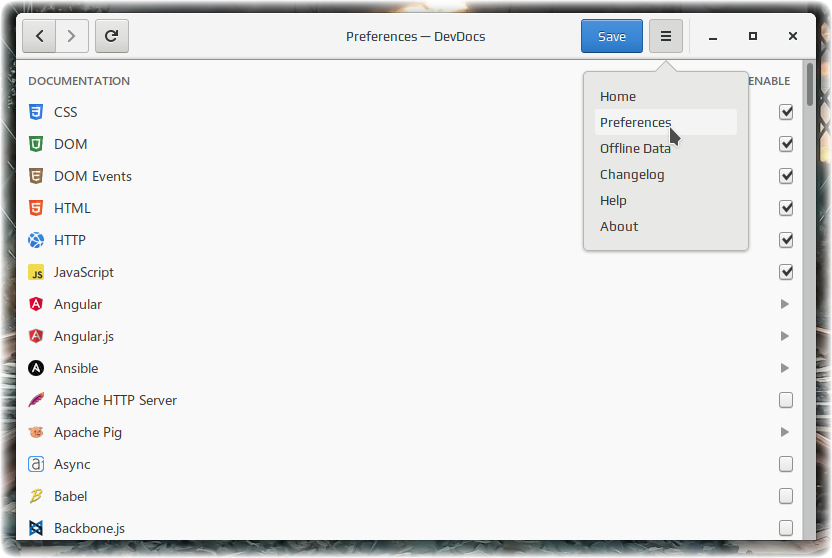Click the black Ansible circle icon

click(x=36, y=368)
